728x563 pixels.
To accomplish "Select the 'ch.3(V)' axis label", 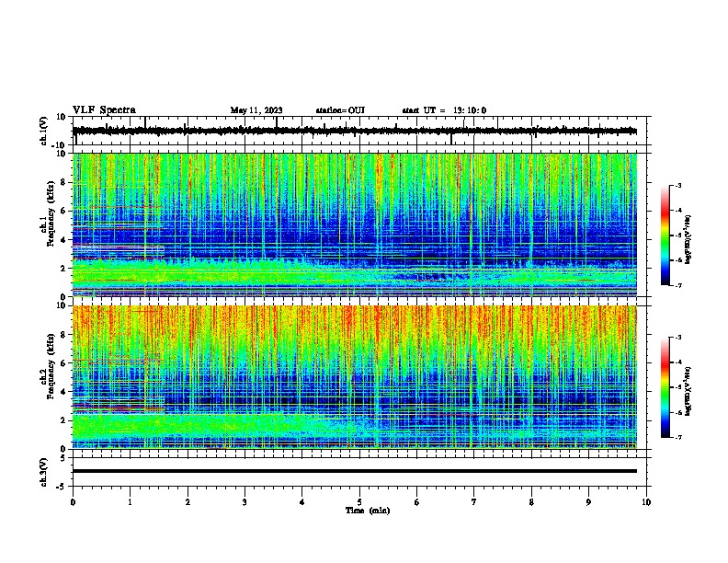I will [44, 472].
